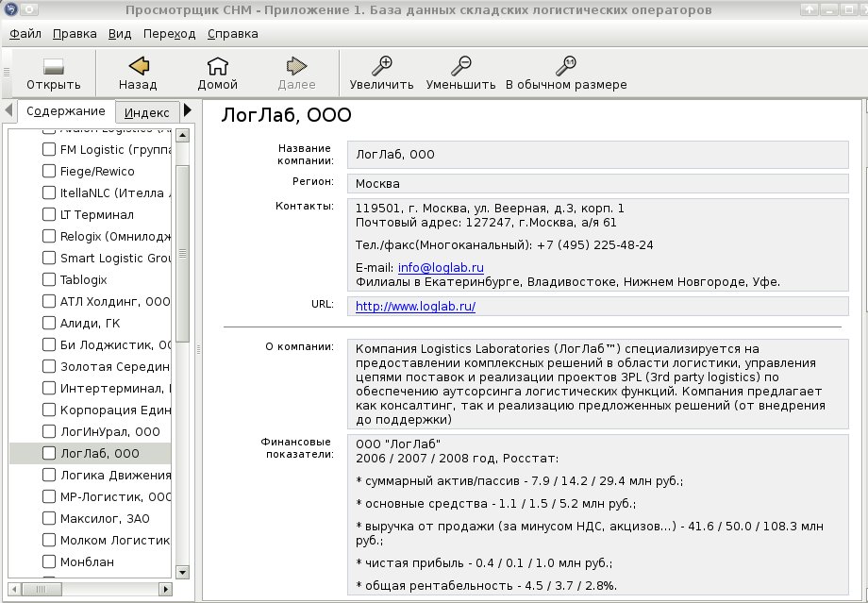Click the horizontal scrollbar thumb in sidebar
This screenshot has width=868, height=603.
pos(42,589)
